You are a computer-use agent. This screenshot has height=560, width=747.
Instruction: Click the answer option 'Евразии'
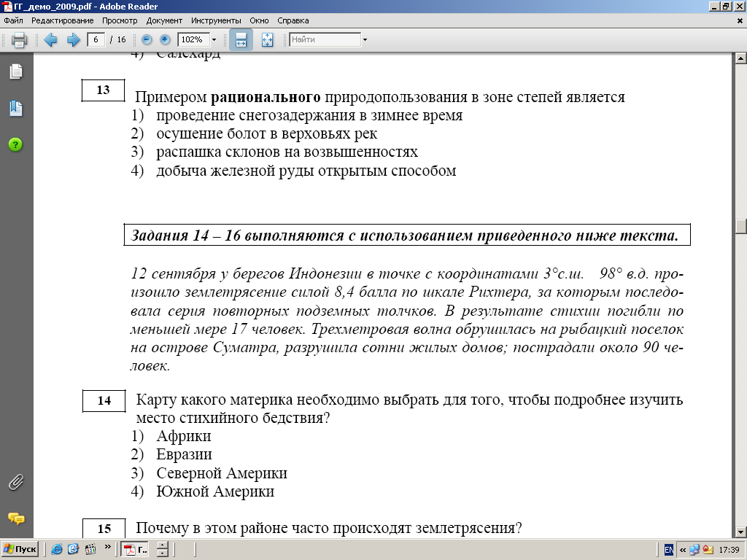tap(184, 454)
